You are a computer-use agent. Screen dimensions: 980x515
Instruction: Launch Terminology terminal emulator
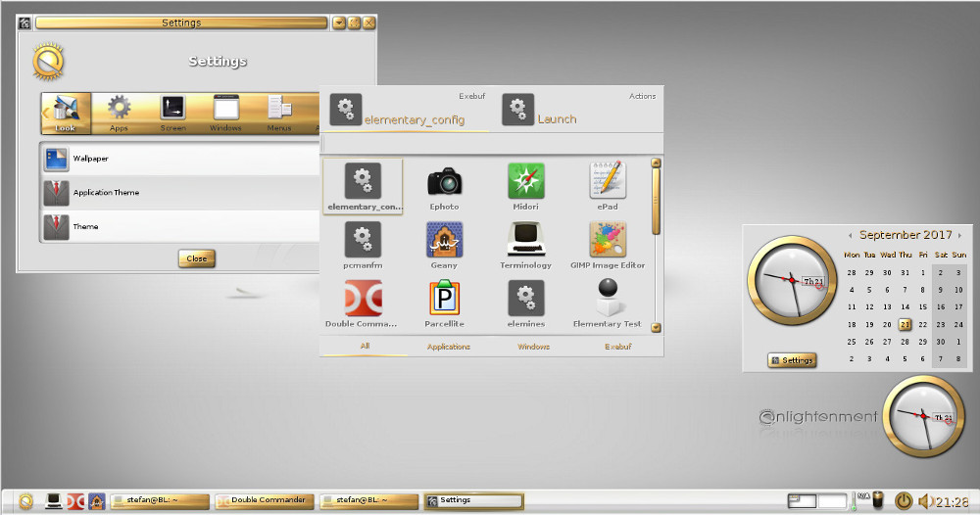pyautogui.click(x=525, y=246)
